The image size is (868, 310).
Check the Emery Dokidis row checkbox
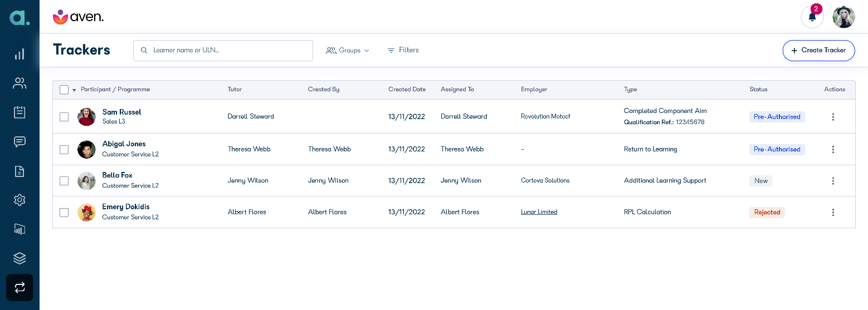click(x=64, y=213)
